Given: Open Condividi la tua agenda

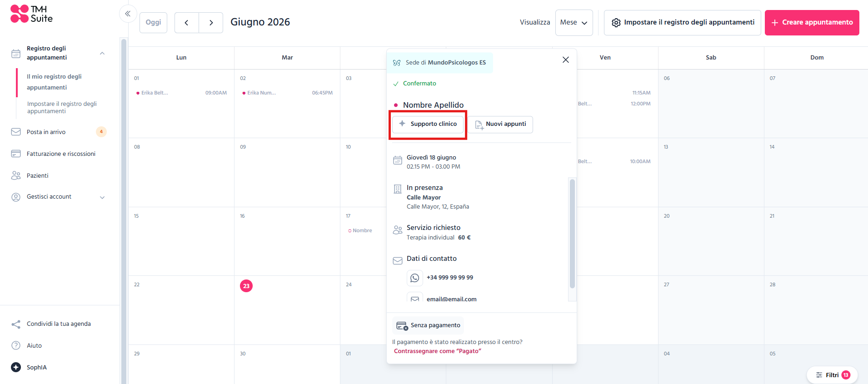Looking at the screenshot, I should [59, 324].
